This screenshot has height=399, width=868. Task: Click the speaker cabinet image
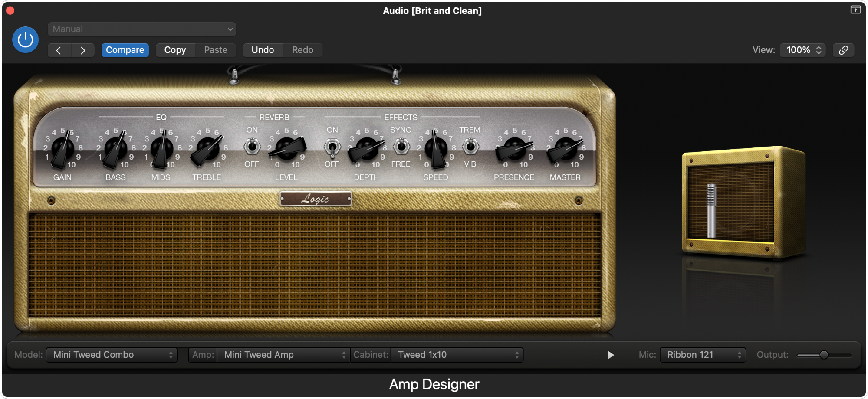(744, 203)
